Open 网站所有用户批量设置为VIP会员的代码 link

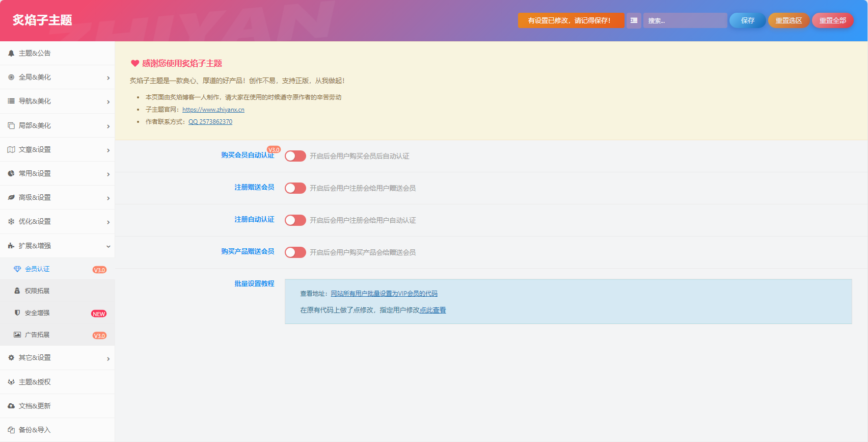pos(384,294)
